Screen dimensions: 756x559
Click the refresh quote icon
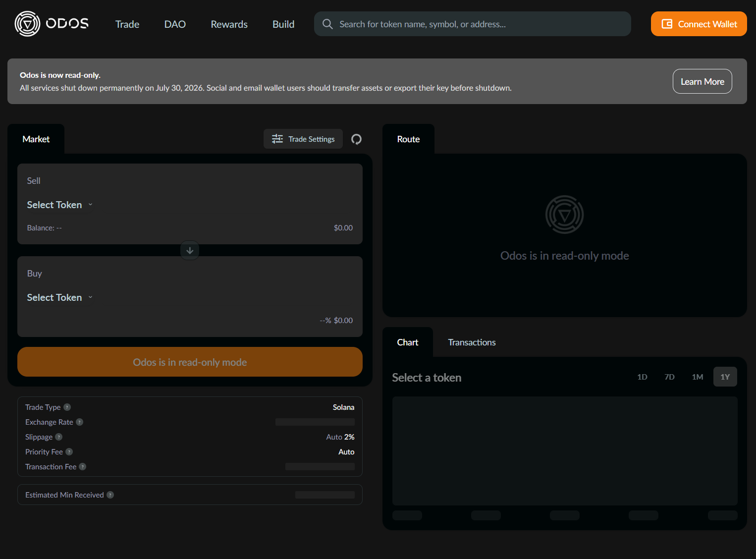point(356,139)
